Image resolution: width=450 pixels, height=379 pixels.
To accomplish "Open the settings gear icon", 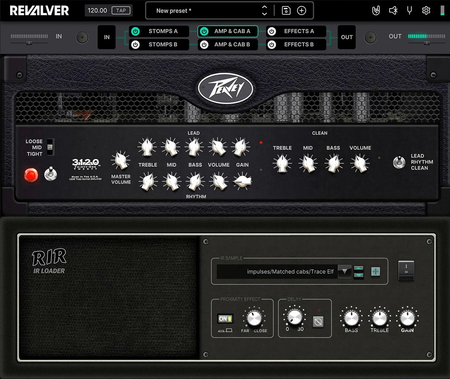I will point(426,11).
